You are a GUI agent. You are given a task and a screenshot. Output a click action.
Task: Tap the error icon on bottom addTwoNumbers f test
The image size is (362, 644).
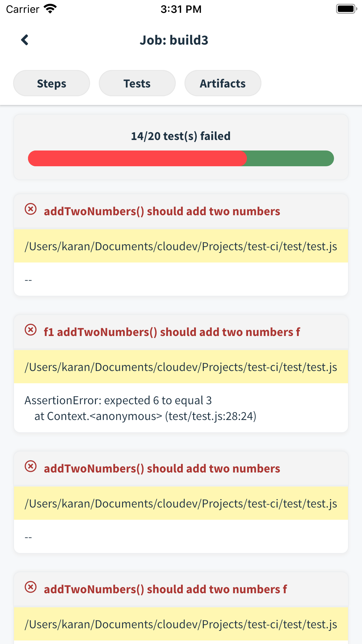point(31,588)
